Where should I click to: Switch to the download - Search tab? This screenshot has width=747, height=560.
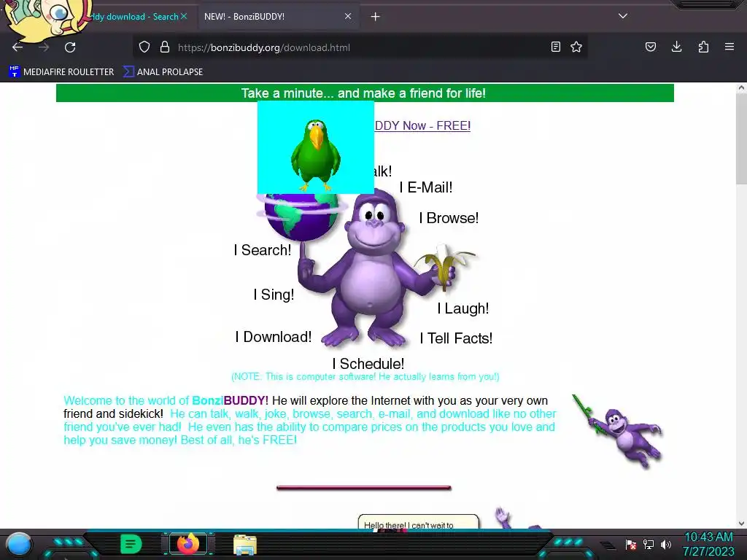click(x=136, y=17)
